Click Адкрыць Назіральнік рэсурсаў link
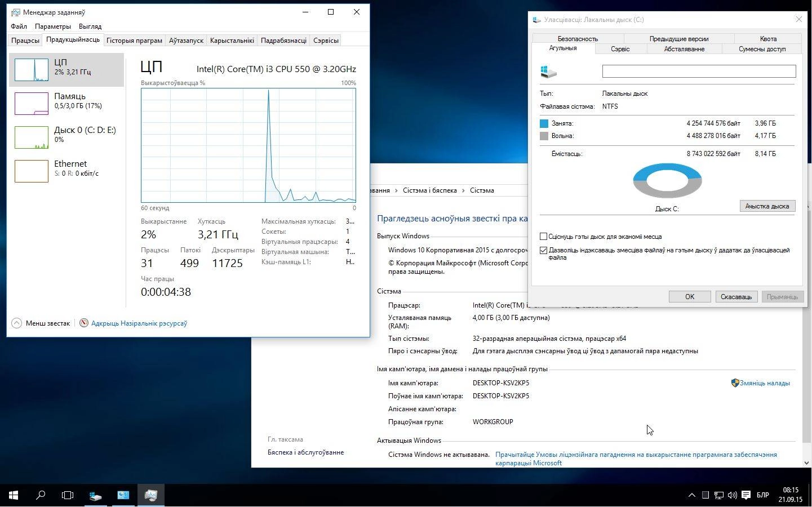Viewport: 812px width, 507px height. coord(139,323)
